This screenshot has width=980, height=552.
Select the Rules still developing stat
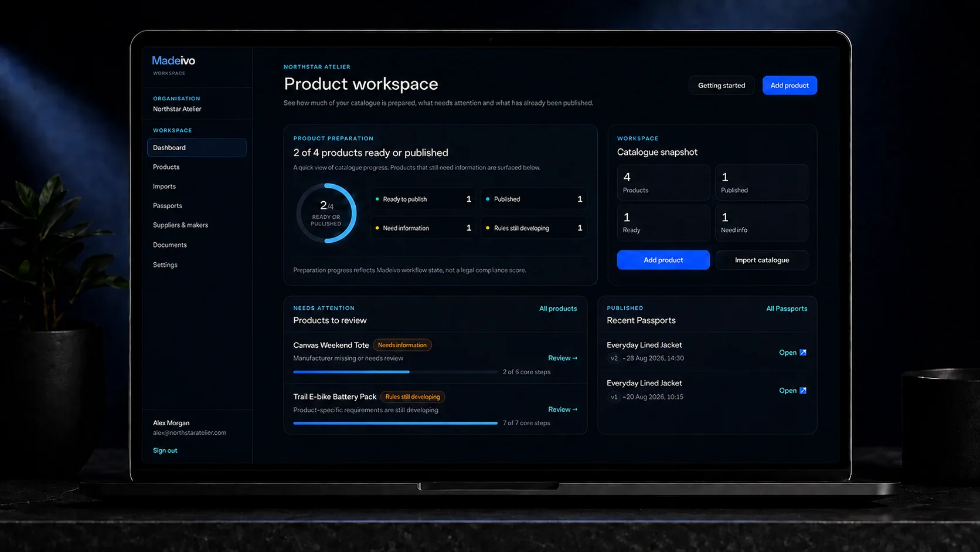(534, 228)
